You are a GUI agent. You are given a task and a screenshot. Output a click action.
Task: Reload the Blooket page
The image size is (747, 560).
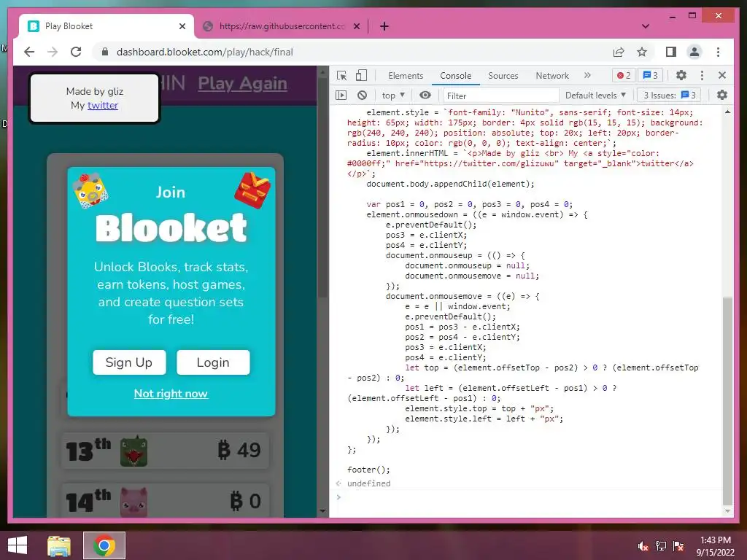(x=76, y=52)
